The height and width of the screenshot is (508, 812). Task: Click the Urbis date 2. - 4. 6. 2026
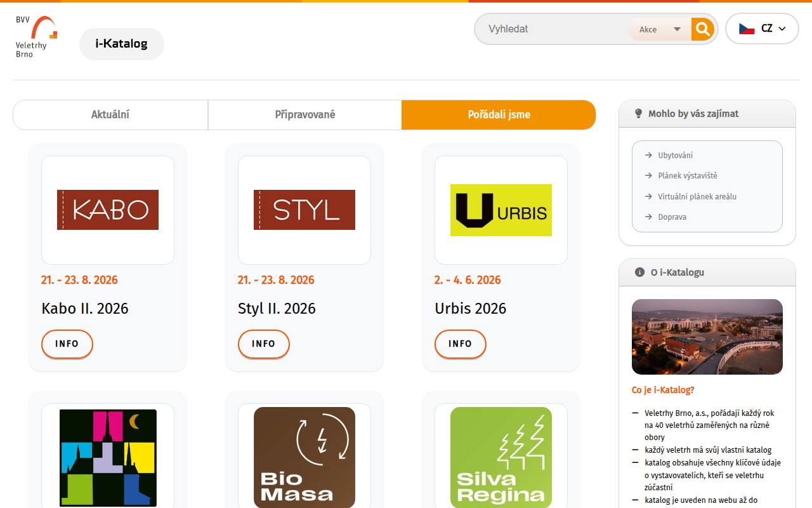[x=468, y=280]
